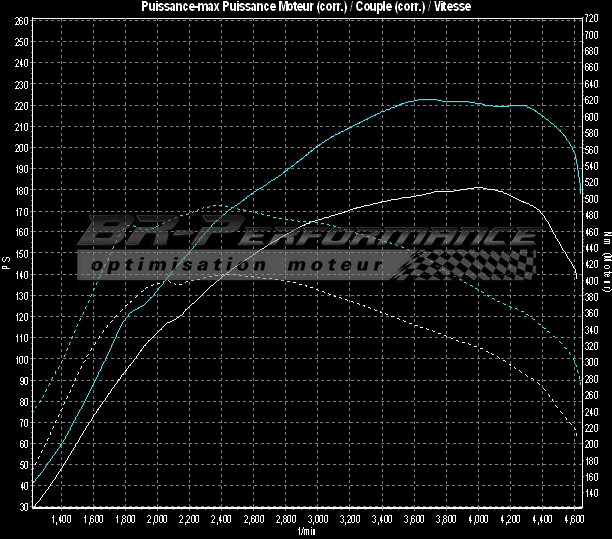
Task: Click the 260 value on left axis
Action: click(x=21, y=20)
